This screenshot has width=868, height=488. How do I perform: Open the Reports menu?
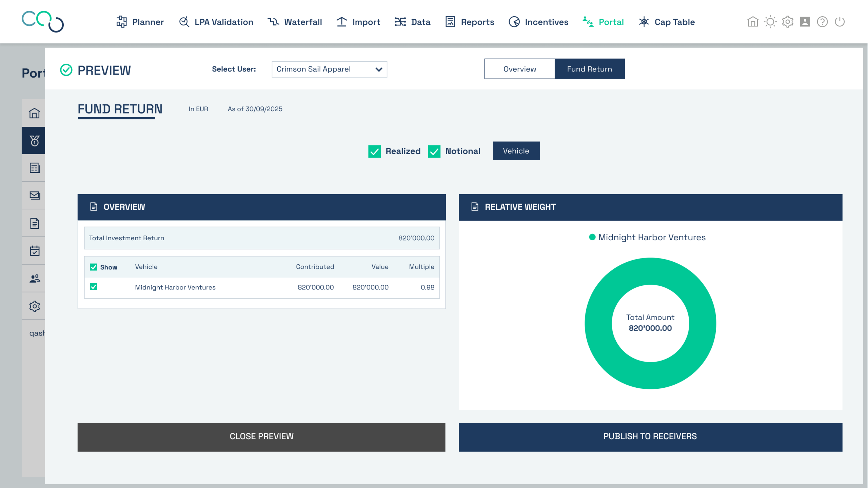click(x=470, y=22)
